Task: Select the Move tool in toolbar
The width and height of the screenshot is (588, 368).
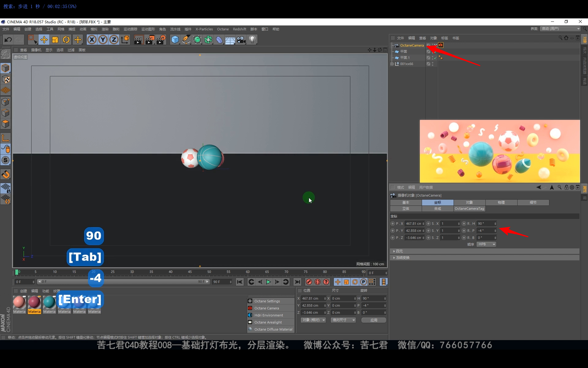Action: click(44, 40)
